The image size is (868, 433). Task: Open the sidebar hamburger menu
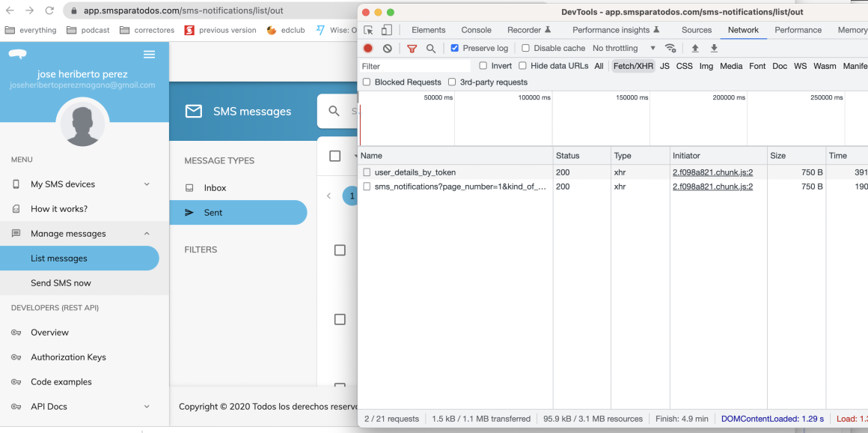click(149, 54)
